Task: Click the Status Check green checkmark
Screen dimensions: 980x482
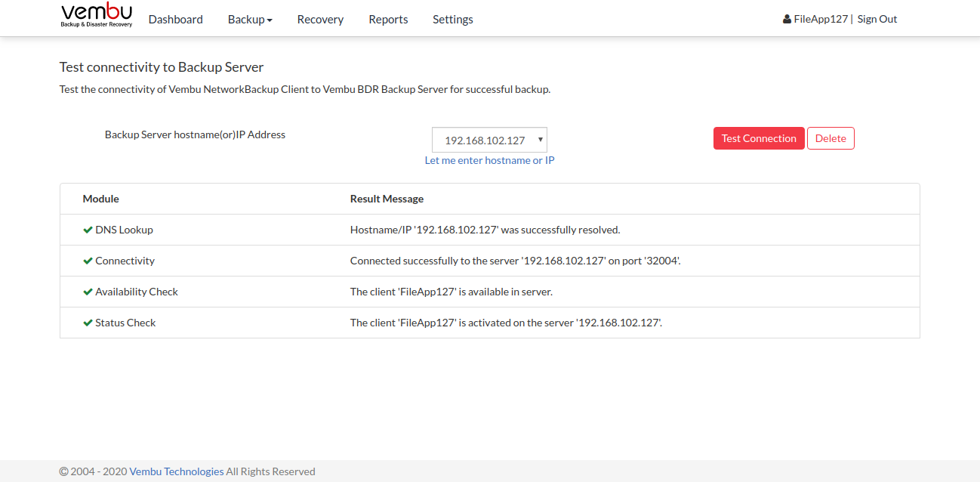Action: (x=88, y=323)
